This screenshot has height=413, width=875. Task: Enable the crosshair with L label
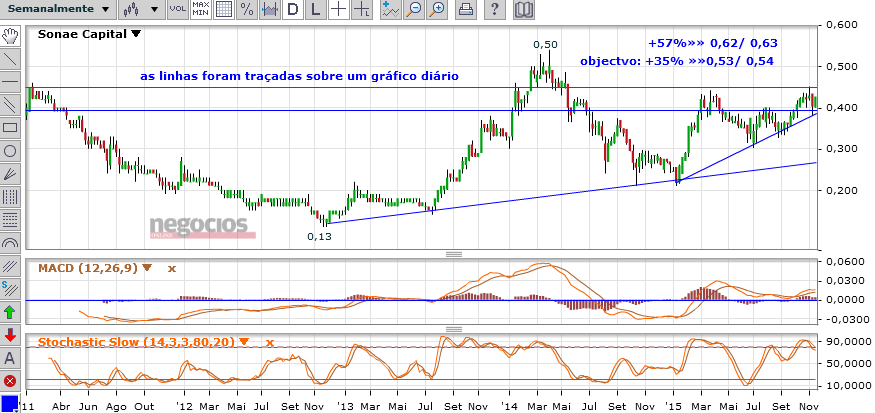[x=362, y=9]
